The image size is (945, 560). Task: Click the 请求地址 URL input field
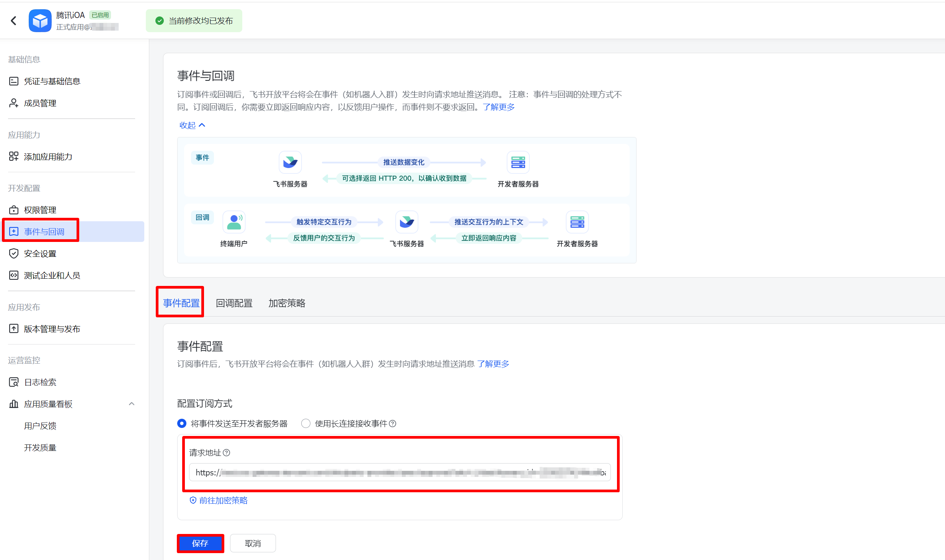point(399,472)
